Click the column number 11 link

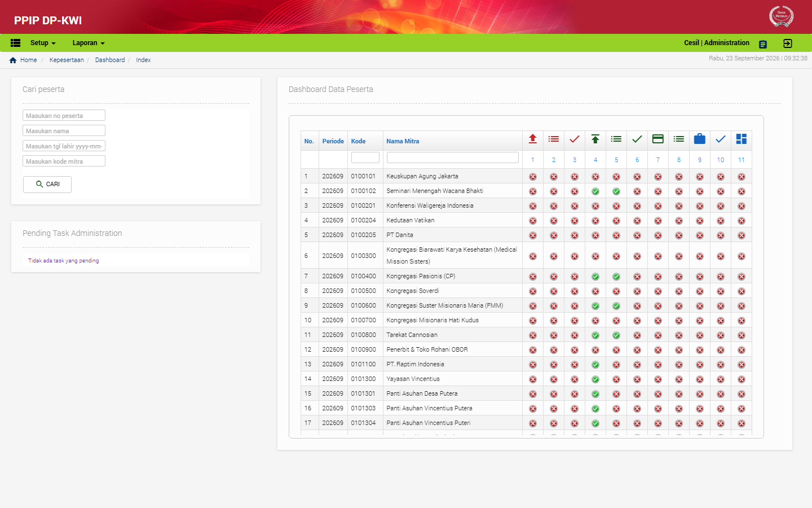point(742,160)
